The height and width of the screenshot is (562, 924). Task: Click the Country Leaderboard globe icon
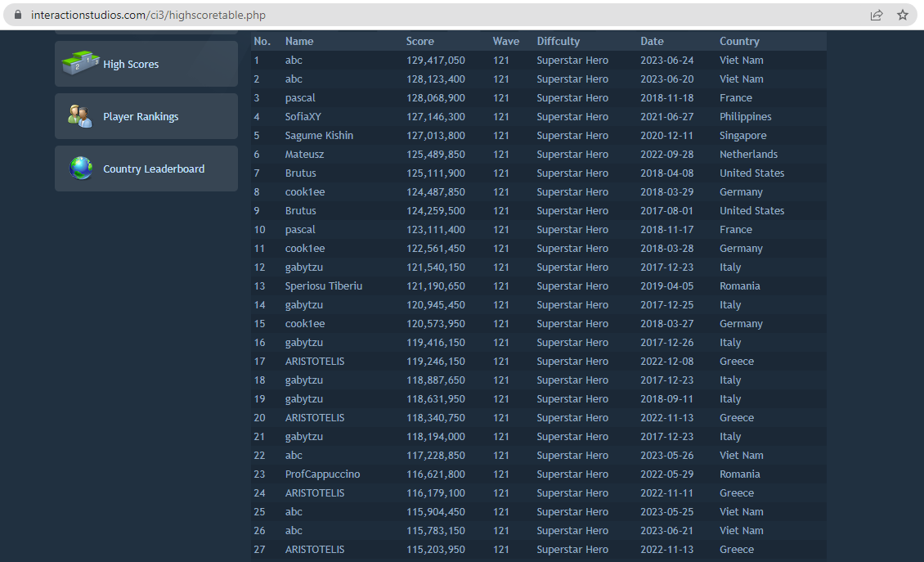81,169
